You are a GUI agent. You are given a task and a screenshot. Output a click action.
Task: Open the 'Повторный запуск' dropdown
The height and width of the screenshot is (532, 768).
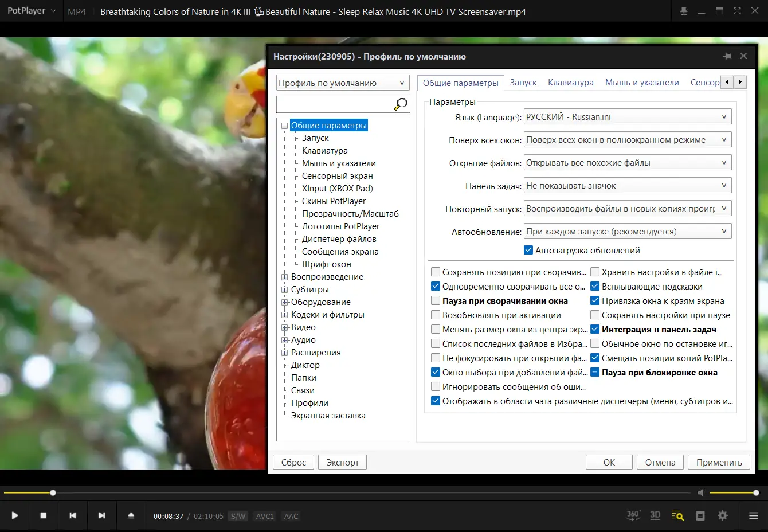[x=628, y=208]
